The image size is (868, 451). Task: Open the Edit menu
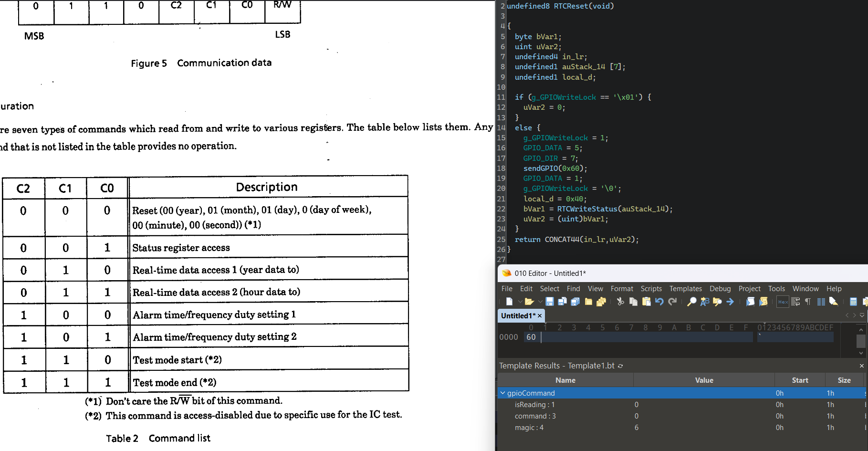pyautogui.click(x=526, y=288)
